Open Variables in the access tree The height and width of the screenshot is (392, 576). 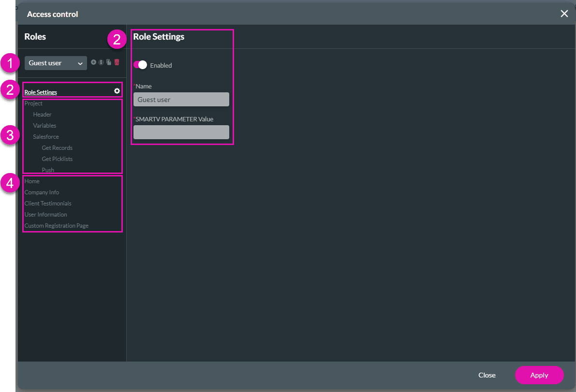[44, 125]
